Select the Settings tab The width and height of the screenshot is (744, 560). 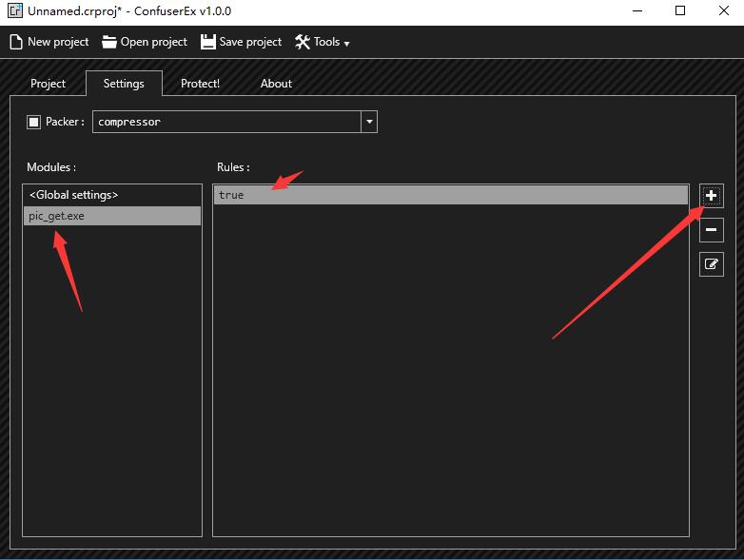point(124,84)
